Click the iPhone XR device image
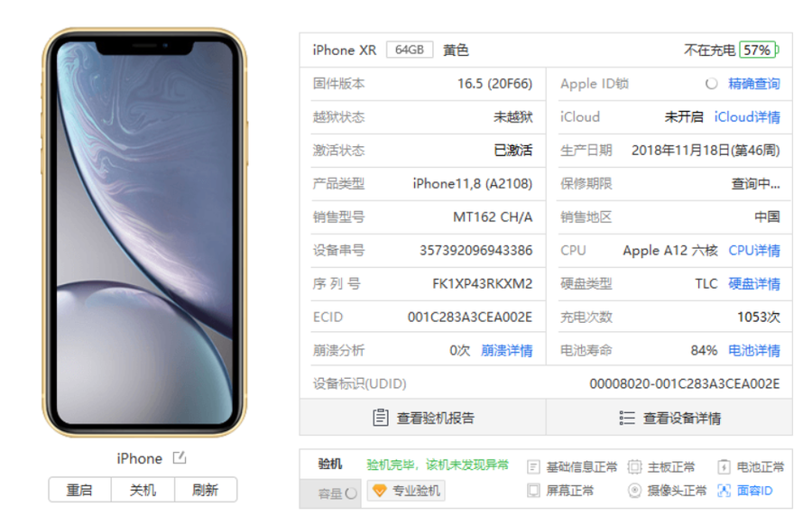The width and height of the screenshot is (812, 525). (144, 233)
